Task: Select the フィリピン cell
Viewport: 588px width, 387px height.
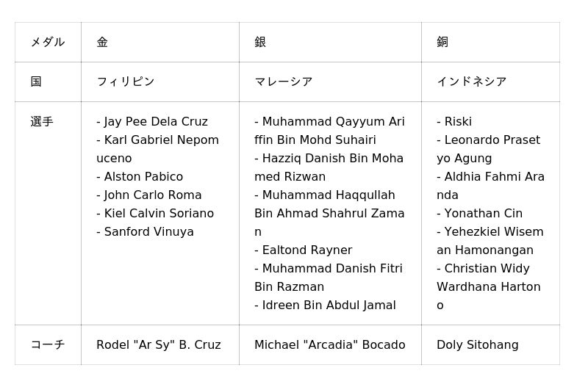Action: [126, 82]
